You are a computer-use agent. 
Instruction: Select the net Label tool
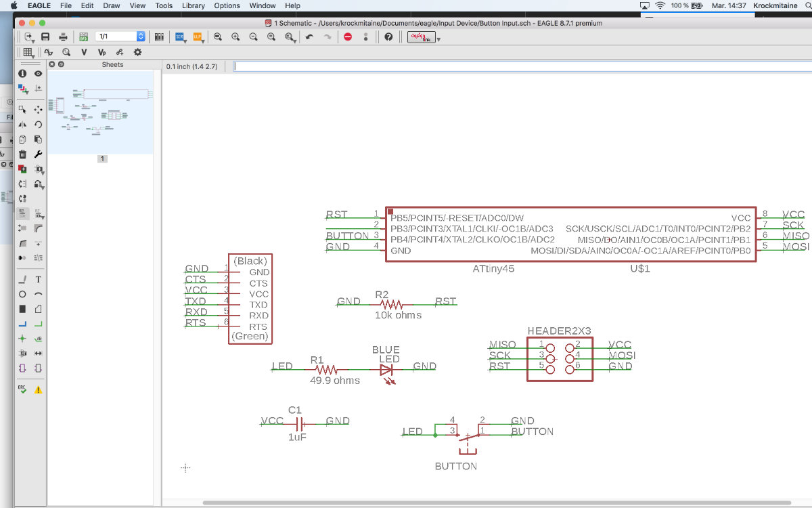point(39,339)
